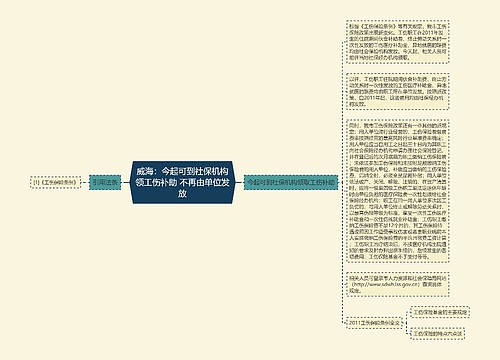This screenshot has height=360, width=500.
Task: Select the [1]《工伤保险条例》 leaf node
Action: (55, 182)
